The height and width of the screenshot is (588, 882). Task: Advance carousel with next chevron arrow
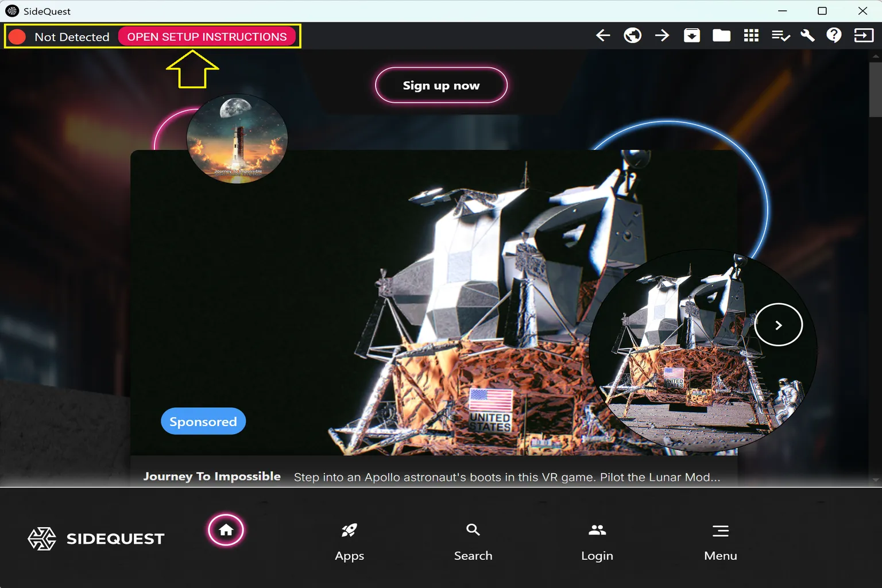(x=778, y=325)
